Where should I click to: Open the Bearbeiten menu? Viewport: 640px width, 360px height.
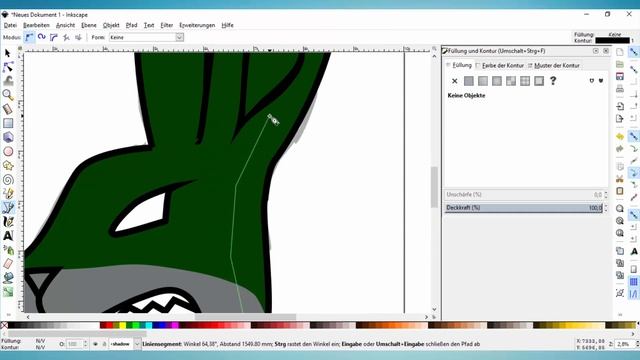coord(36,25)
